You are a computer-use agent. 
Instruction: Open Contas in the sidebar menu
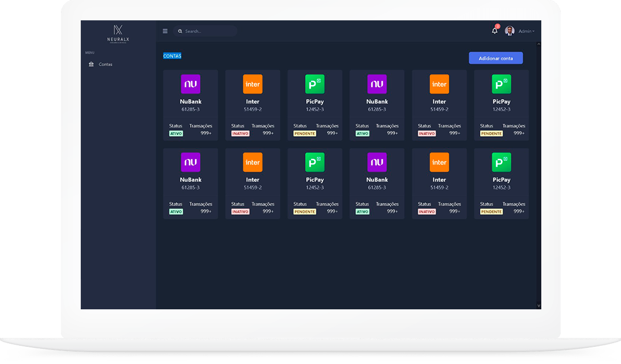tap(105, 64)
